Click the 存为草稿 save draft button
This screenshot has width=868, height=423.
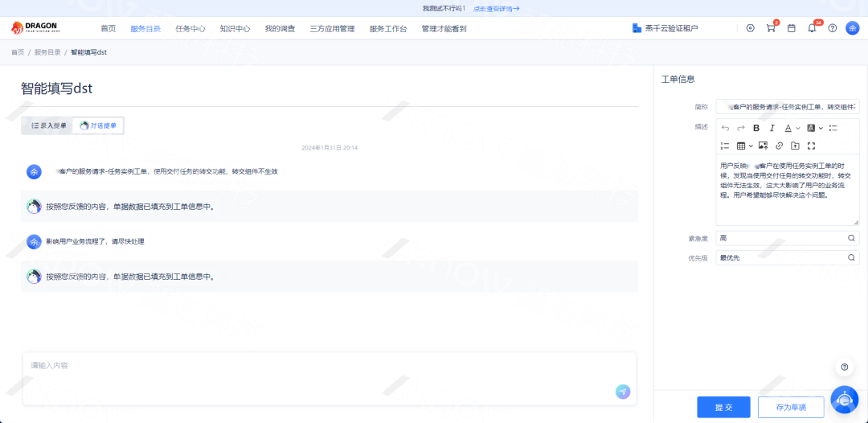(791, 407)
